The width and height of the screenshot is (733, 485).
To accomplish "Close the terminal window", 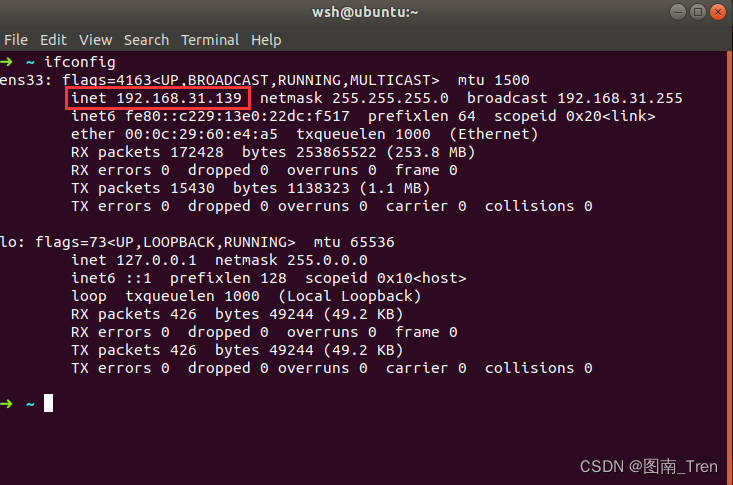I will coord(718,12).
